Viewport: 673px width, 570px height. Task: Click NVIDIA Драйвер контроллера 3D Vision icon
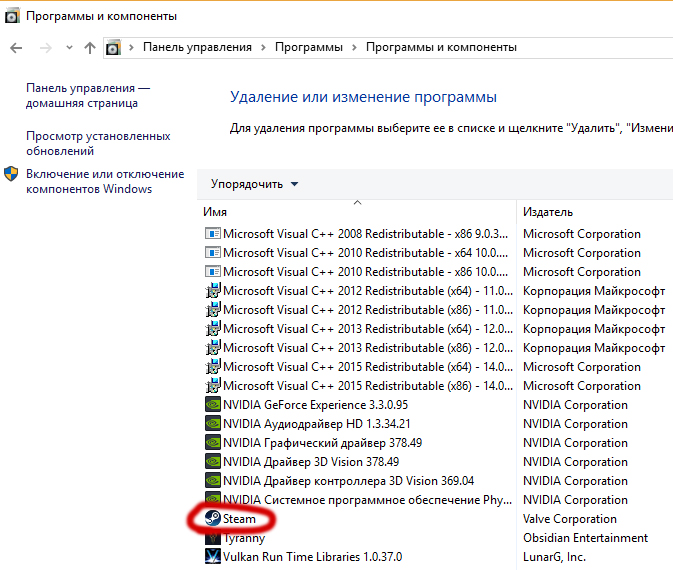point(213,480)
